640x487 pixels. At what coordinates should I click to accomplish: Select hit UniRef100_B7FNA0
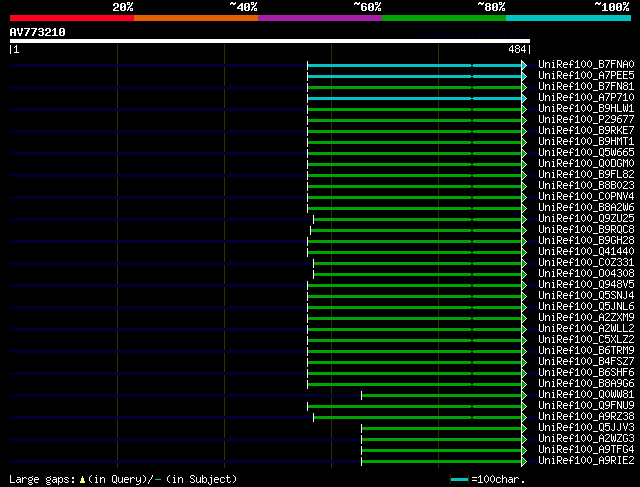[586, 64]
